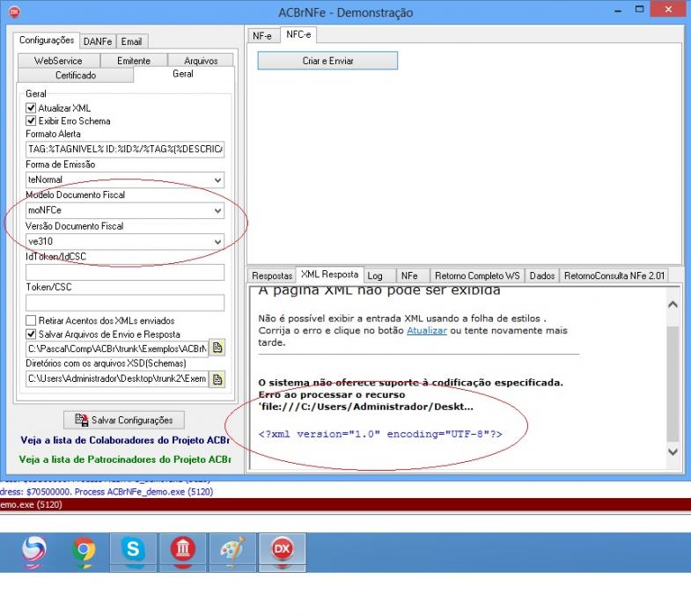Click the IdToken/IdCSC input field
The height and width of the screenshot is (616, 691).
125,272
